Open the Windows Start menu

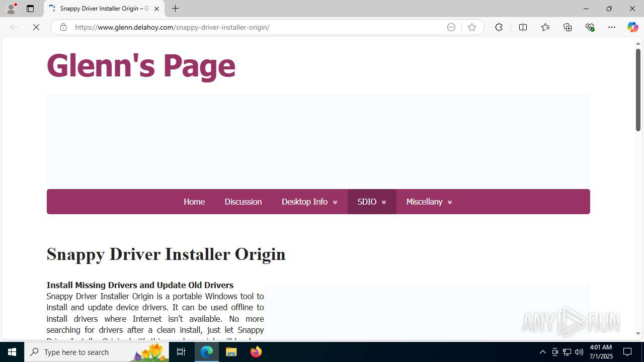tap(12, 352)
